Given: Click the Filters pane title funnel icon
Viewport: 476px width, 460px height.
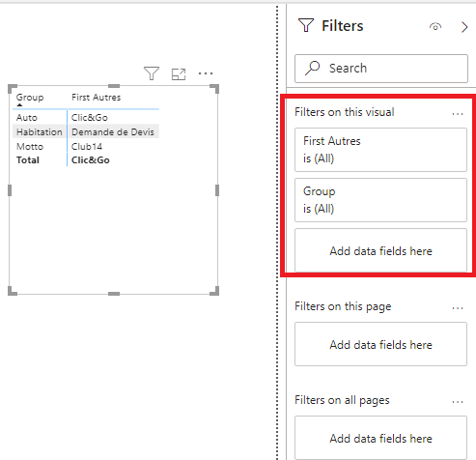Looking at the screenshot, I should click(306, 25).
